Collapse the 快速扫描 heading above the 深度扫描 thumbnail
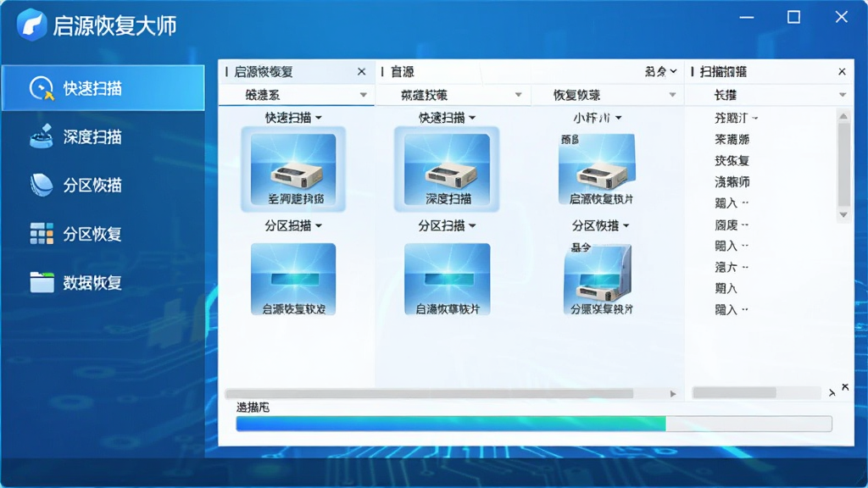Viewport: 868px width, 488px height. point(447,117)
